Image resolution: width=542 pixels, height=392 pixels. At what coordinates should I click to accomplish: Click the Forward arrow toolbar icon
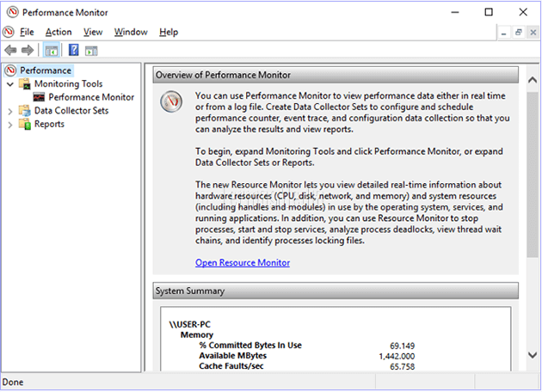(28, 51)
